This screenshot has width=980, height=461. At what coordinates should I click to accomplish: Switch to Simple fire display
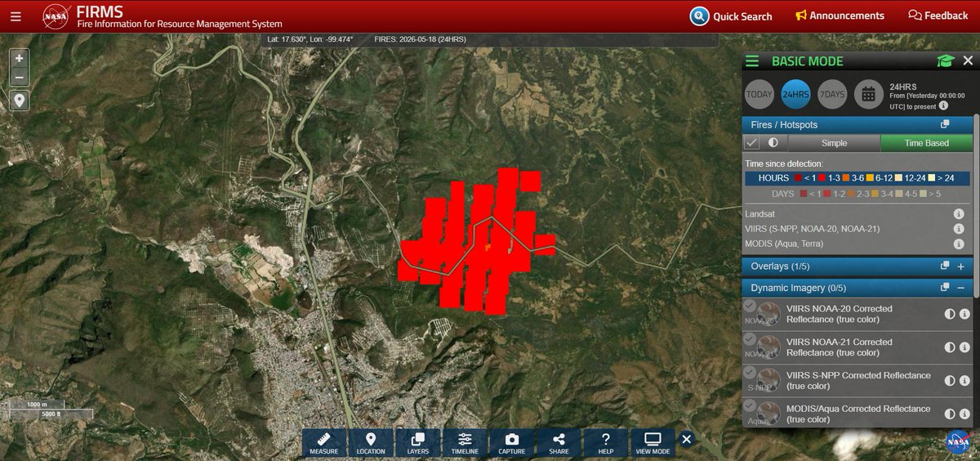(834, 143)
